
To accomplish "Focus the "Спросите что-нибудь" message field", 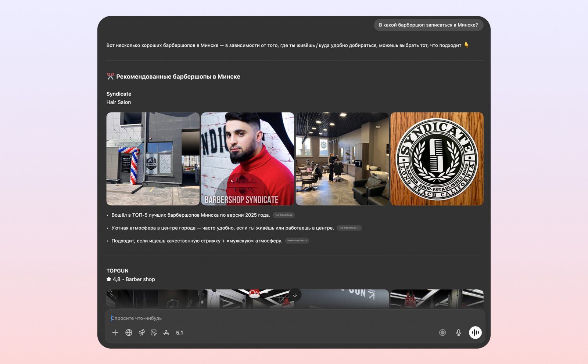I will [295, 318].
